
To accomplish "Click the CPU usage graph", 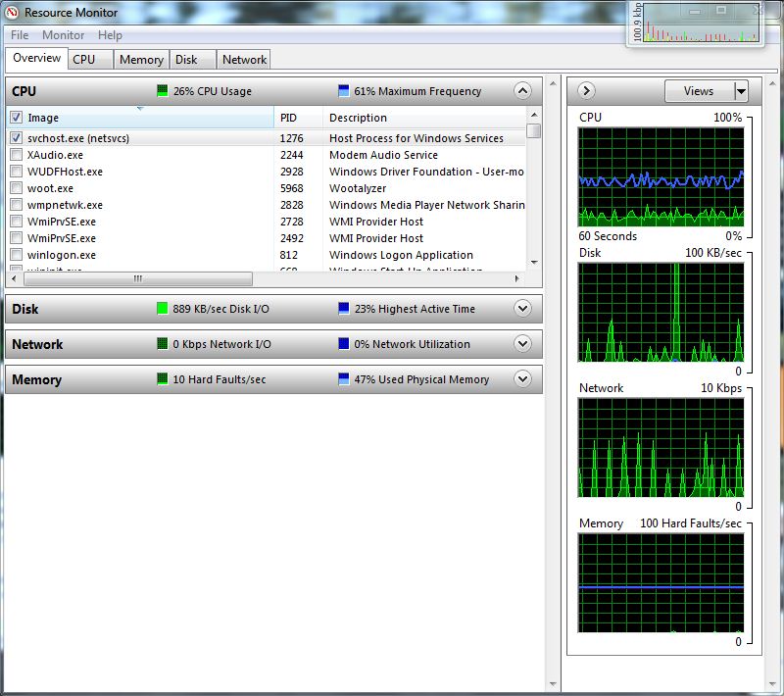I will click(x=661, y=176).
